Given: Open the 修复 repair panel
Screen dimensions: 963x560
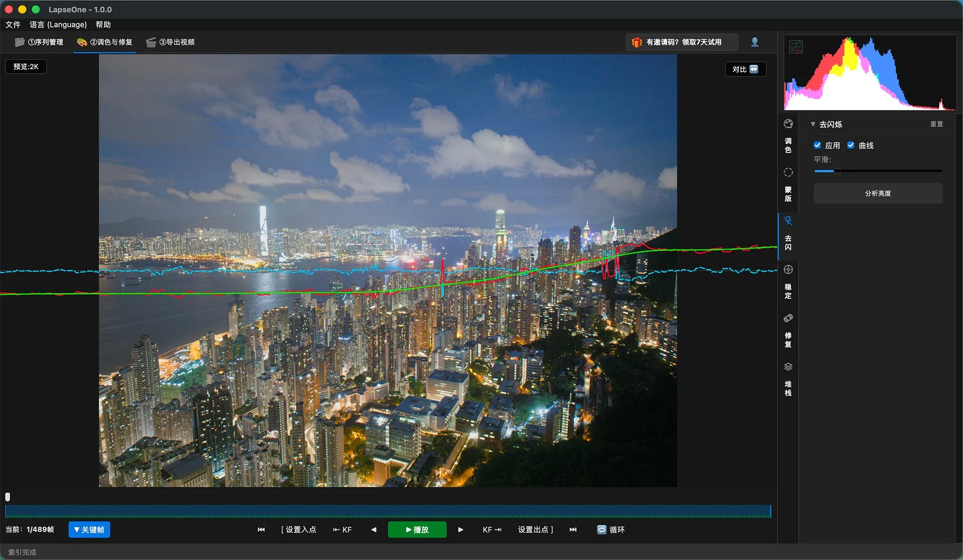Looking at the screenshot, I should point(788,331).
